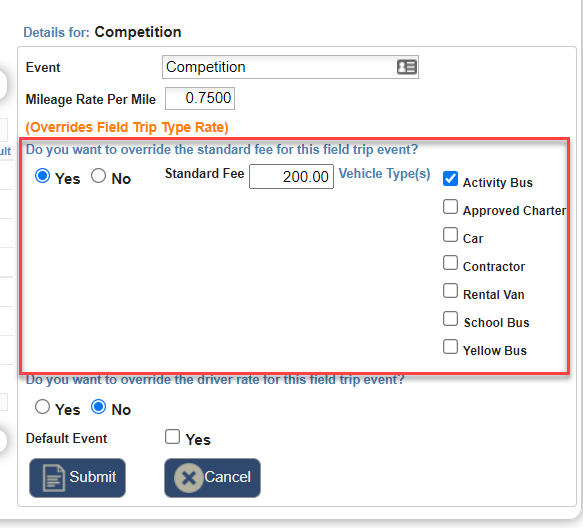Click the Event Competition field
This screenshot has width=583, height=528.
[x=290, y=67]
